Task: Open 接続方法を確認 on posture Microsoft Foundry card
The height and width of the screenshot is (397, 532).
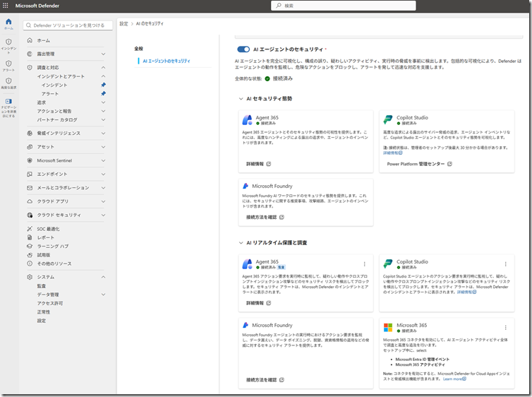Action: [265, 217]
